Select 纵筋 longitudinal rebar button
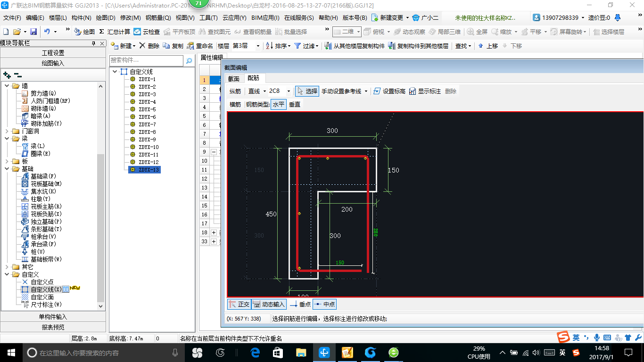The width and height of the screenshot is (644, 362). [235, 91]
